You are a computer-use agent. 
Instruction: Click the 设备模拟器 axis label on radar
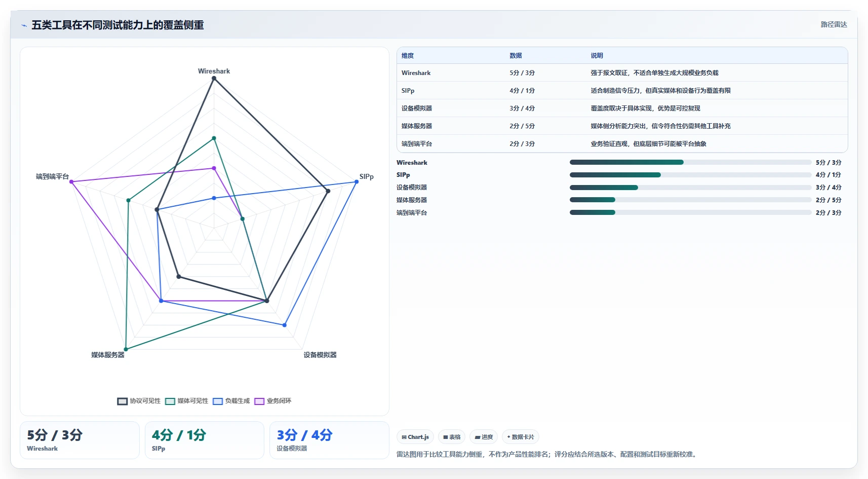click(320, 355)
